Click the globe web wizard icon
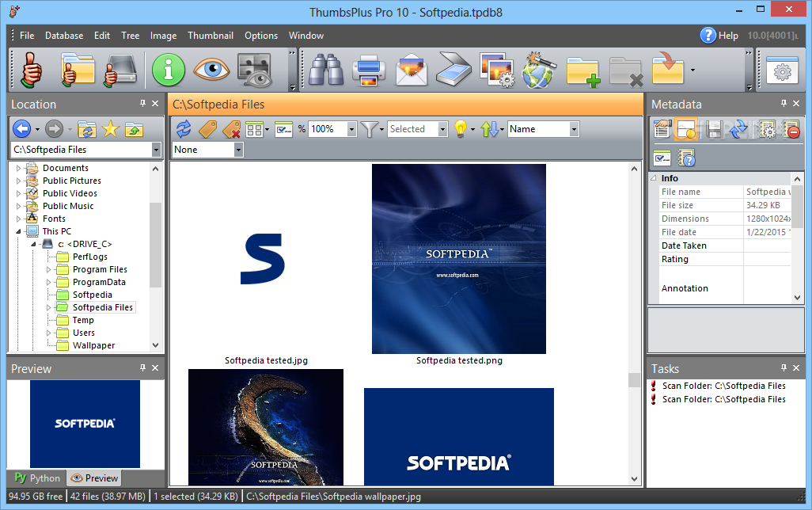 click(539, 70)
